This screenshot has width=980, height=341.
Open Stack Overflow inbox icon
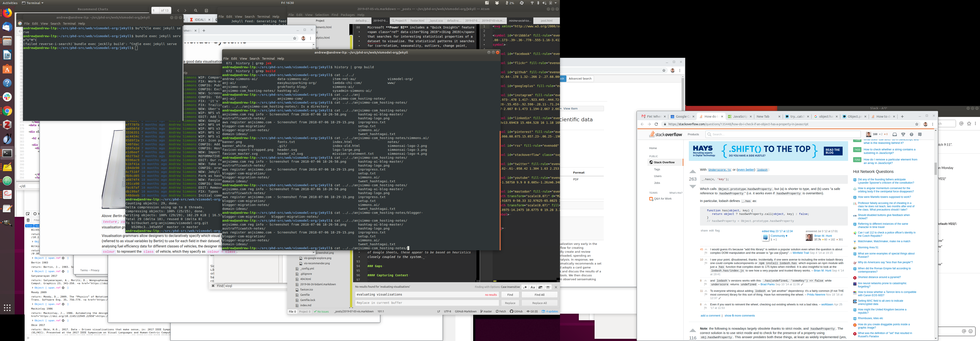pos(894,134)
